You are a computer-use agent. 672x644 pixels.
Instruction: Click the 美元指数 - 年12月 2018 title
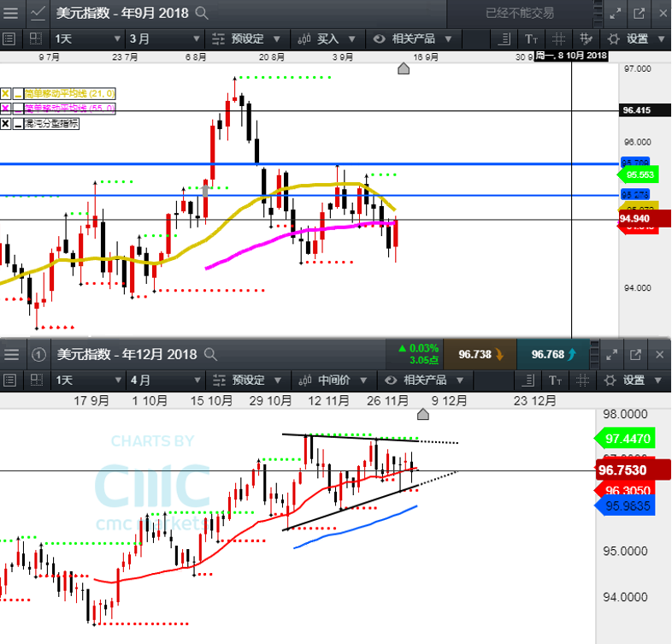tap(127, 355)
